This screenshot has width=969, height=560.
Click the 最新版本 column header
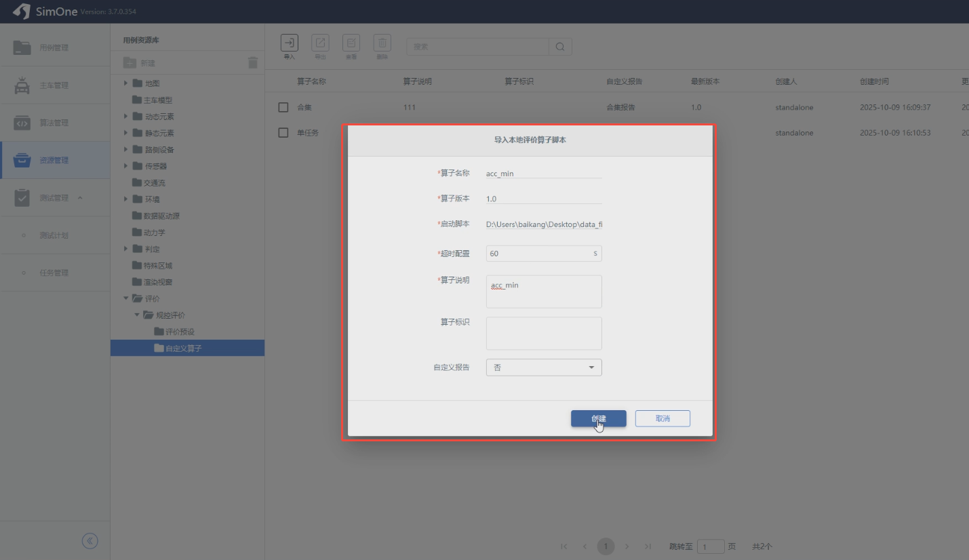[x=705, y=81]
